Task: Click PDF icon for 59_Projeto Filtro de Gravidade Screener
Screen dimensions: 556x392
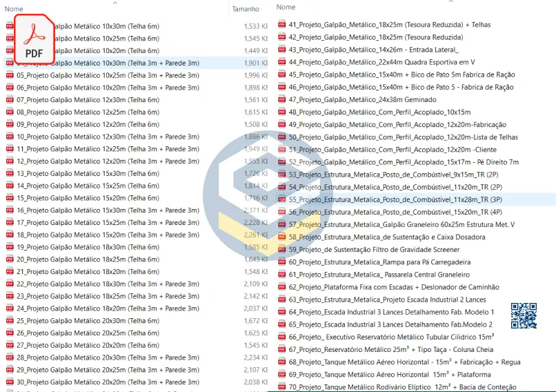Action: [x=281, y=250]
